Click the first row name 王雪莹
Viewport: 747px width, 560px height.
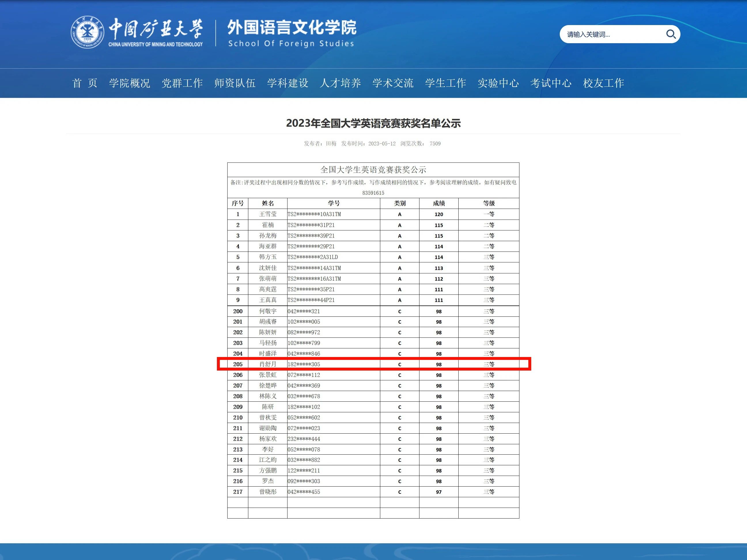(267, 214)
